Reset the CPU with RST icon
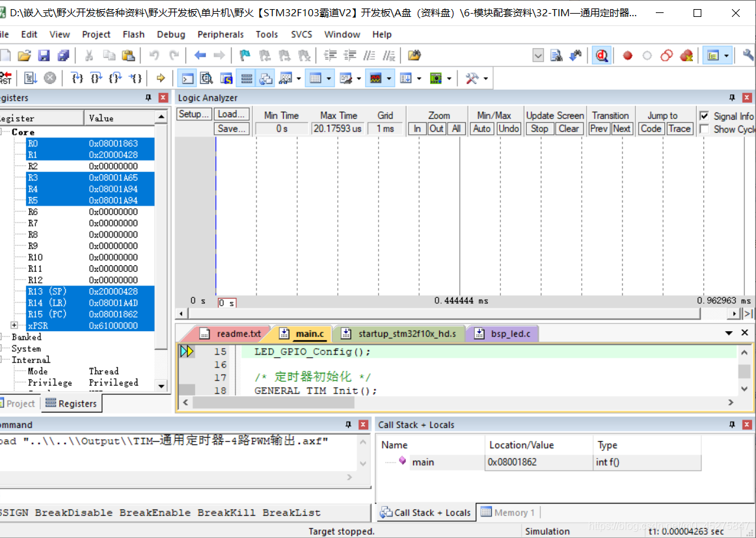 click(6, 77)
